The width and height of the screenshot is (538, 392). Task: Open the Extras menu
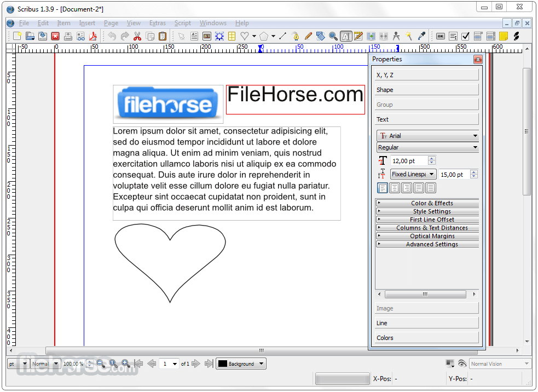click(x=158, y=23)
